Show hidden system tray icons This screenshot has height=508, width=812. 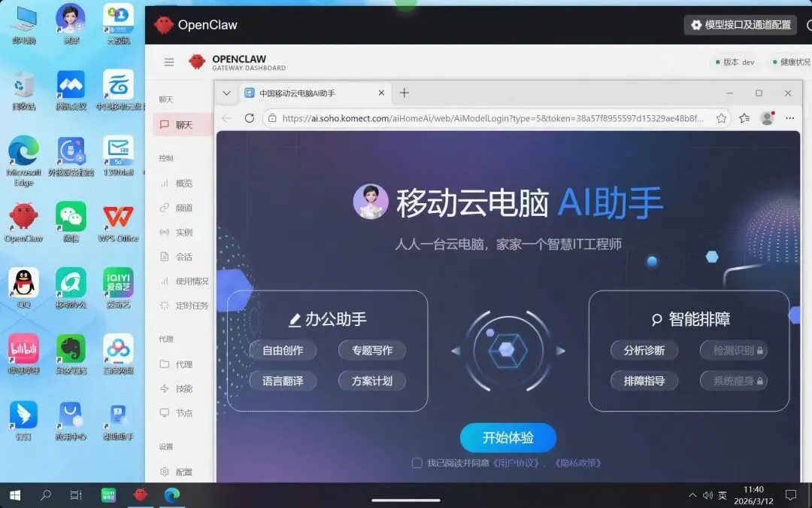[x=692, y=495]
